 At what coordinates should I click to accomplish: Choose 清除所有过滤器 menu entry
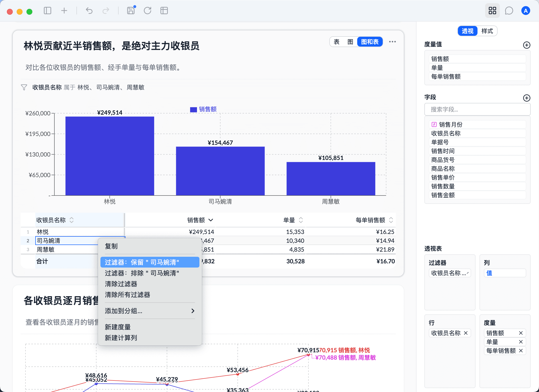(150, 294)
